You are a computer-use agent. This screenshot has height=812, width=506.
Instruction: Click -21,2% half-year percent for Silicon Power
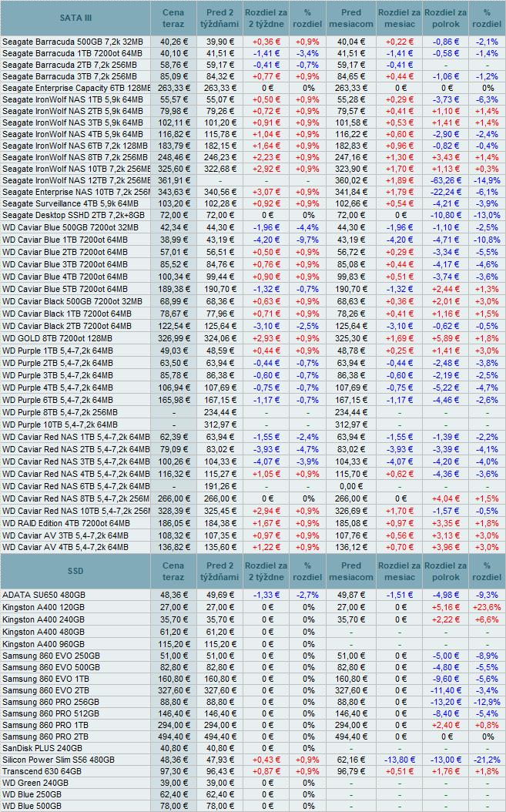coord(488,760)
